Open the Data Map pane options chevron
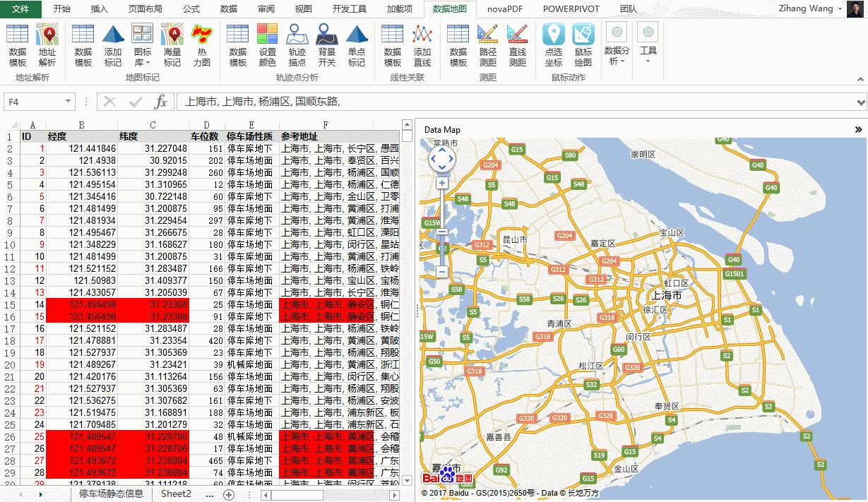 (x=859, y=129)
